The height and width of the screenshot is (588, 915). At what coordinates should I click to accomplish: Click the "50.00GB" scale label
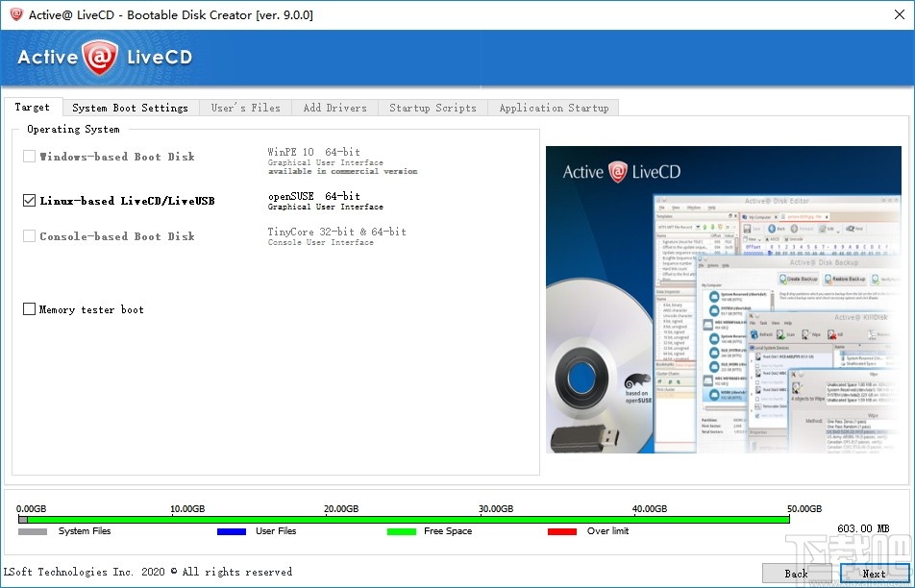point(804,508)
